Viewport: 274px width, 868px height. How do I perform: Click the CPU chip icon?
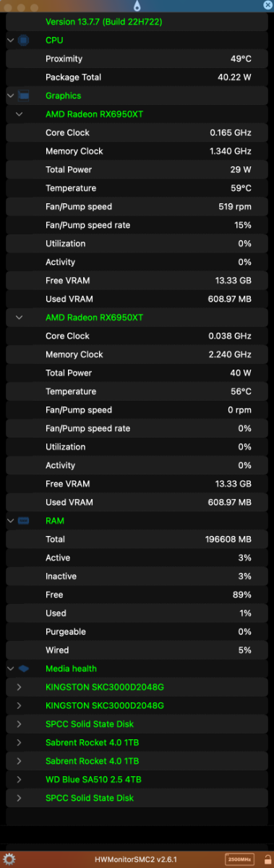pyautogui.click(x=23, y=40)
